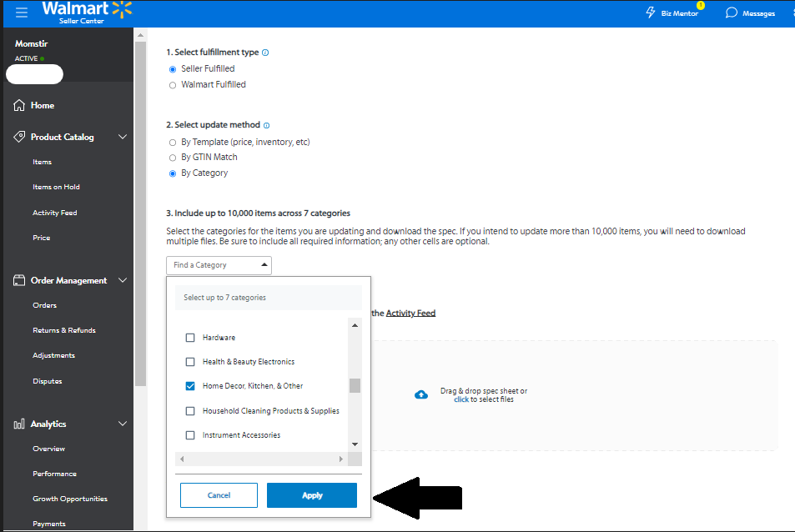Viewport: 795px width, 532px height.
Task: Open Orders in the sidebar
Action: 44,305
